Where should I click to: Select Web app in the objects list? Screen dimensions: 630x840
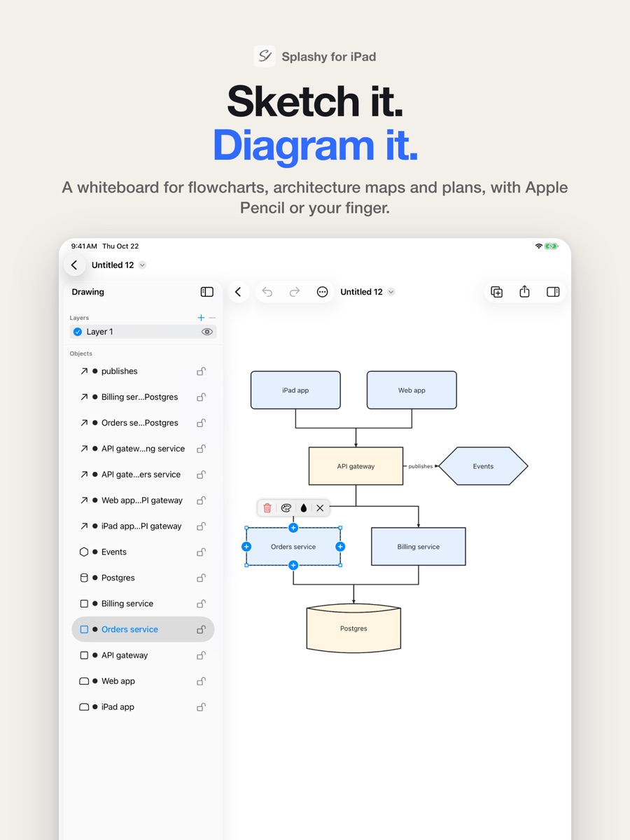pos(143,682)
